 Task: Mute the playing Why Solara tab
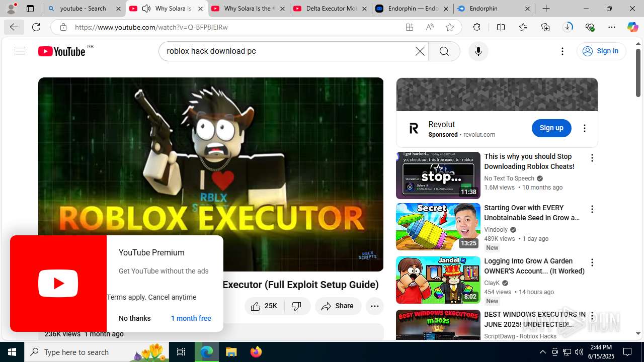pos(146,9)
